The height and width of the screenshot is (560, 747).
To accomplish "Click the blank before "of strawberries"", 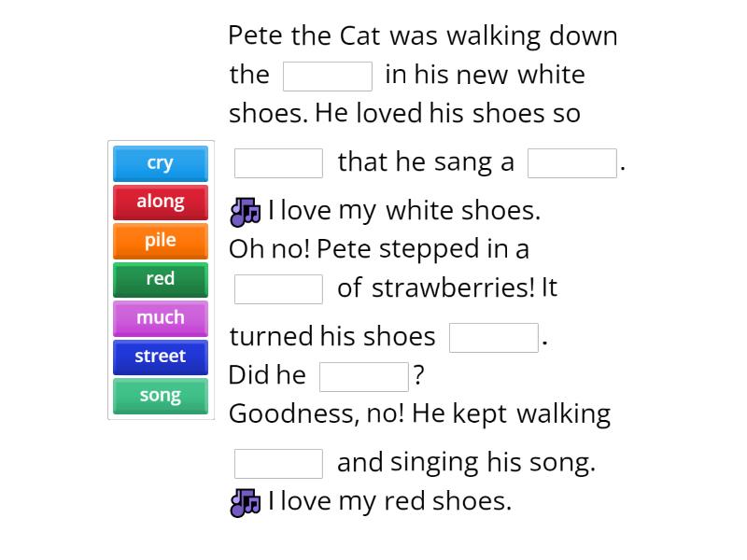I will click(276, 287).
